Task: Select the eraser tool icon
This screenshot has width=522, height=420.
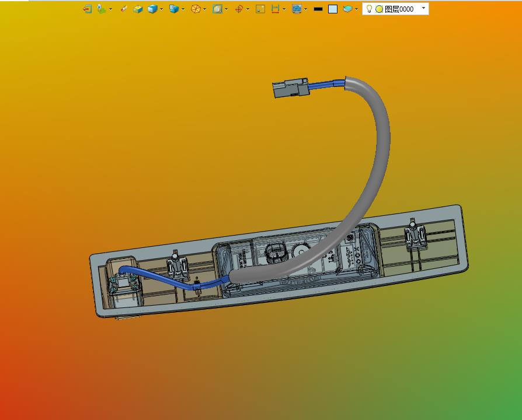Action: pos(124,9)
